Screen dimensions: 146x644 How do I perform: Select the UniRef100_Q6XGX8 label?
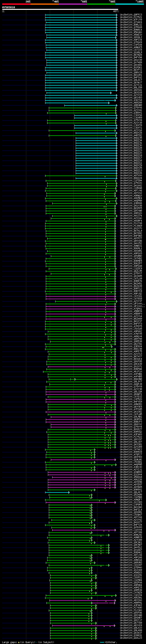point(131,93)
